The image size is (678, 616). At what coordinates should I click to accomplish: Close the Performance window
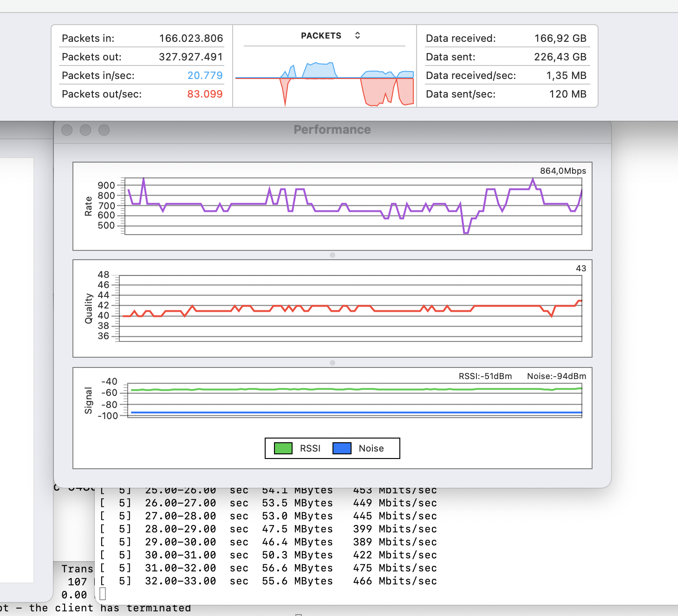pyautogui.click(x=67, y=130)
